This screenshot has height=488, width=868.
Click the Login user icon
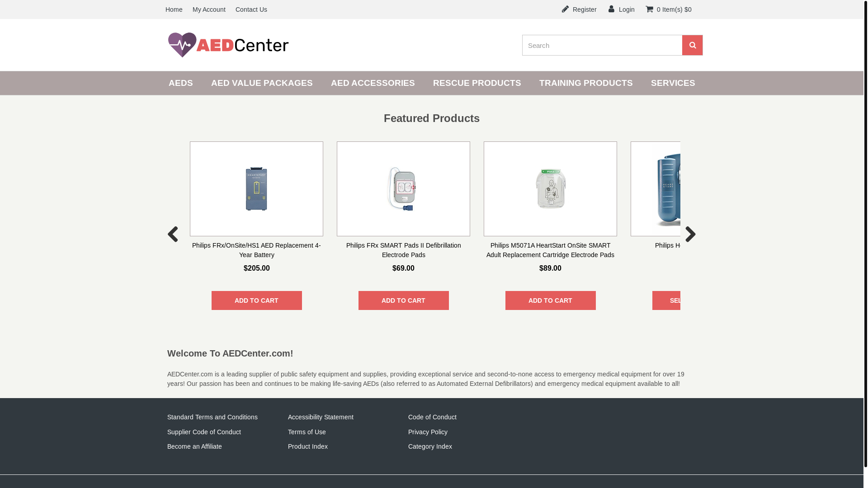612,9
